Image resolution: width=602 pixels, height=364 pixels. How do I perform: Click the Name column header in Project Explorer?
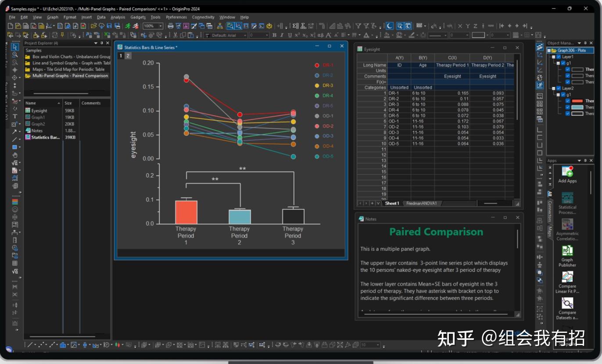(43, 103)
